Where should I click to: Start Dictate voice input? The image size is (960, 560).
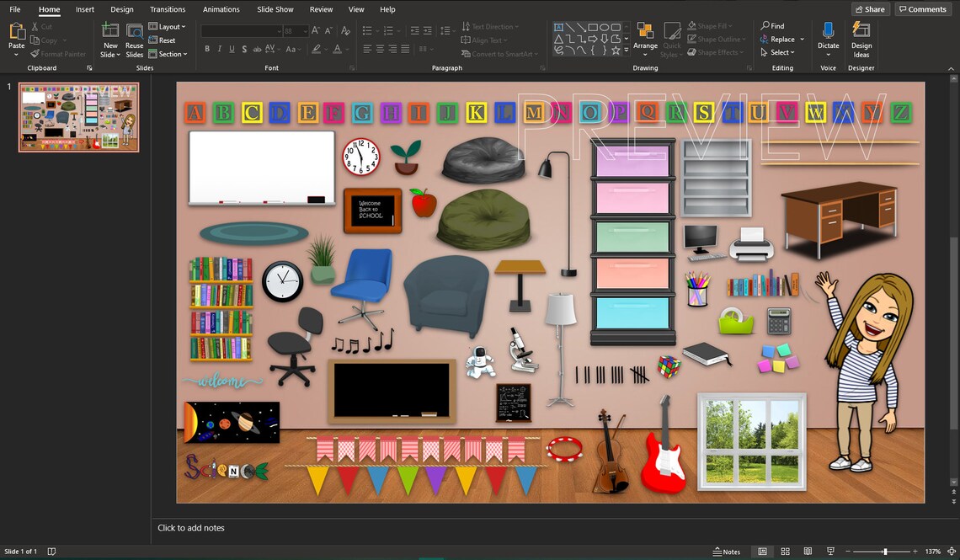(x=828, y=36)
